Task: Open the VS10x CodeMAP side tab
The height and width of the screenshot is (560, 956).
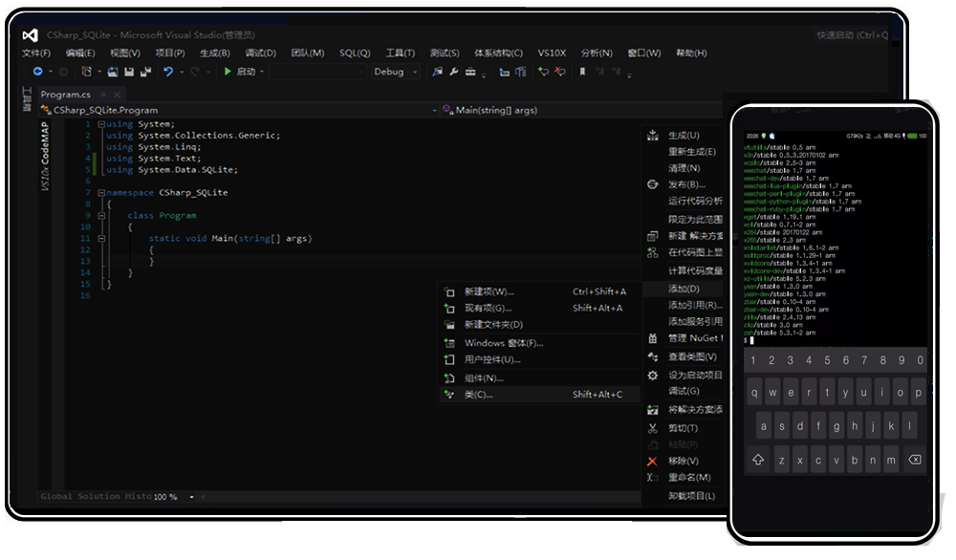Action: tap(45, 156)
